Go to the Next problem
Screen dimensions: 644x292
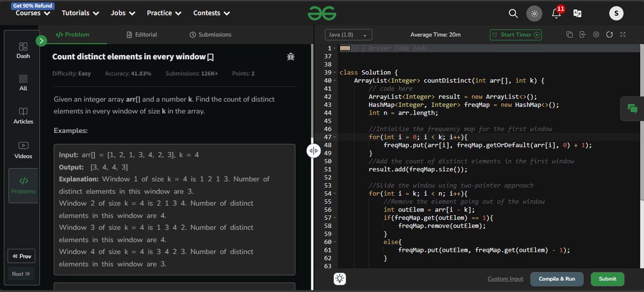(x=22, y=274)
